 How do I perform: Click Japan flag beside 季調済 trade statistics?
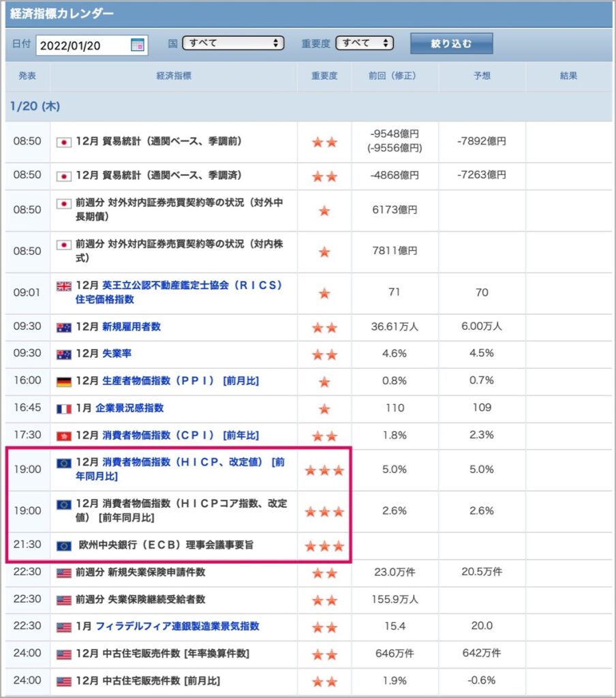point(63,177)
